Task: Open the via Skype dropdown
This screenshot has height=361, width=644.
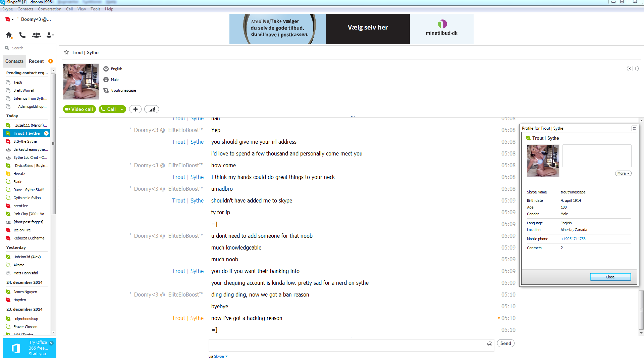Action: [220, 356]
